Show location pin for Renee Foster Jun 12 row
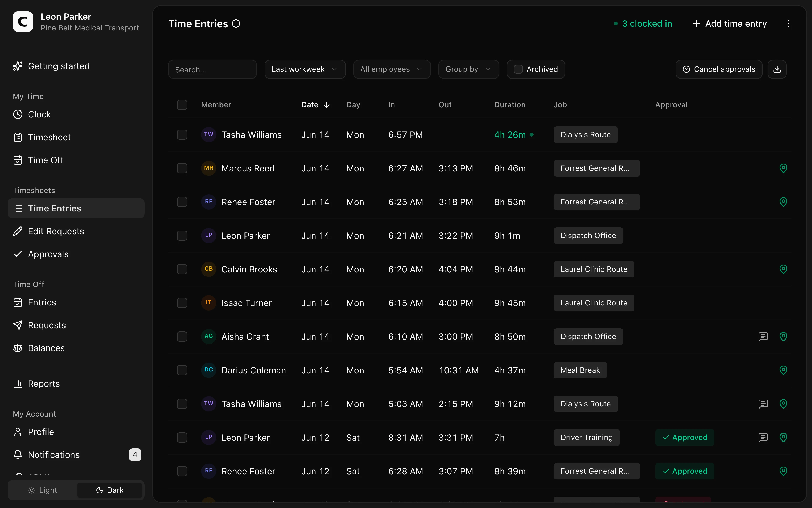The width and height of the screenshot is (812, 508). [783, 471]
